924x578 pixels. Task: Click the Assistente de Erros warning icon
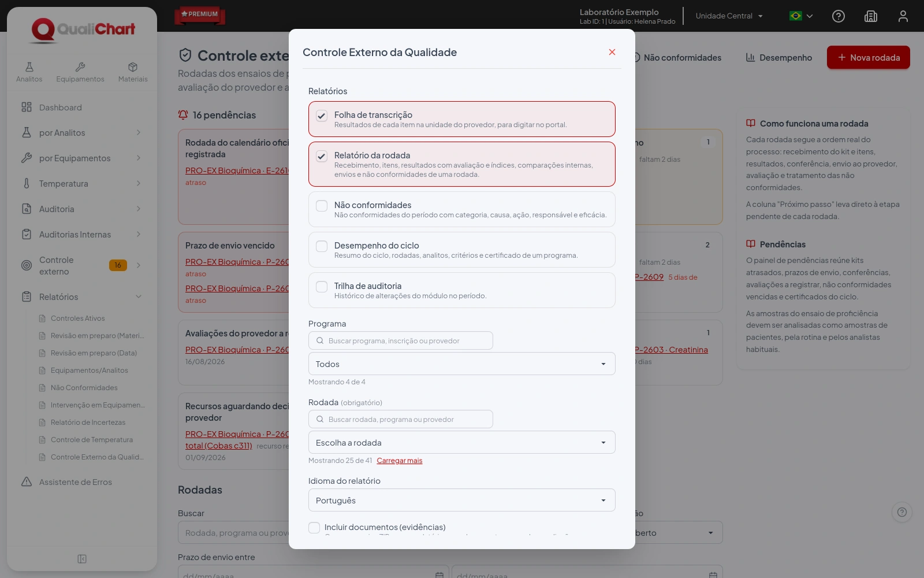tap(27, 481)
